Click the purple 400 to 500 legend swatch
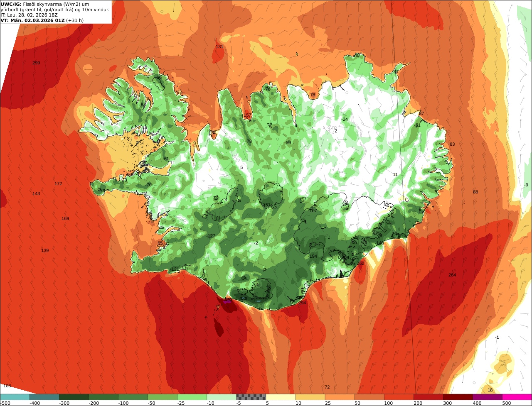This screenshot has height=406, width=532. (487, 397)
